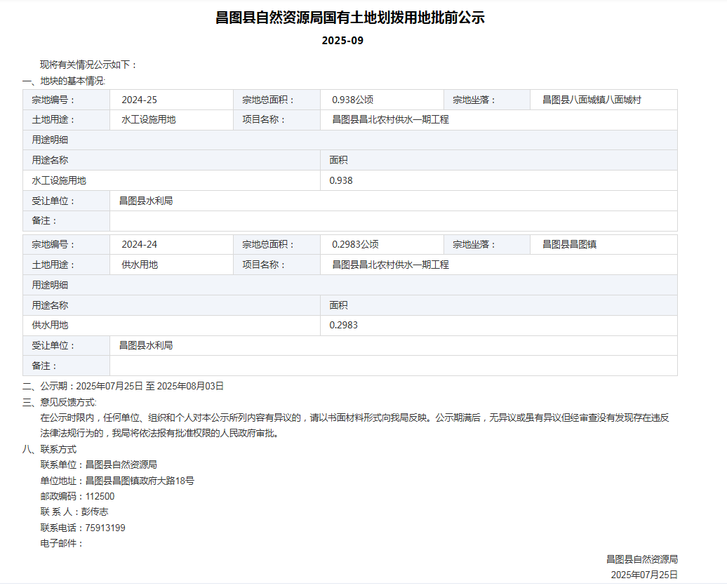Click postal code 112500
This screenshot has height=588, width=727.
point(100,496)
